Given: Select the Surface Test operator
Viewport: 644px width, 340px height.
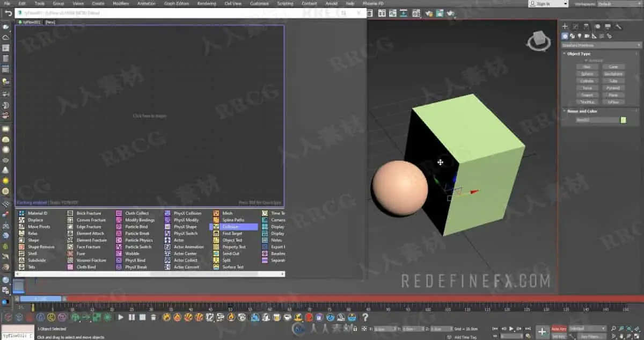Looking at the screenshot, I should [x=233, y=267].
